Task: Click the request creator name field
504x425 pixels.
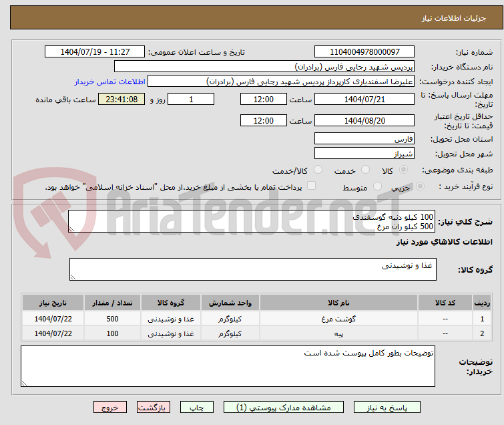Action: pyautogui.click(x=281, y=82)
